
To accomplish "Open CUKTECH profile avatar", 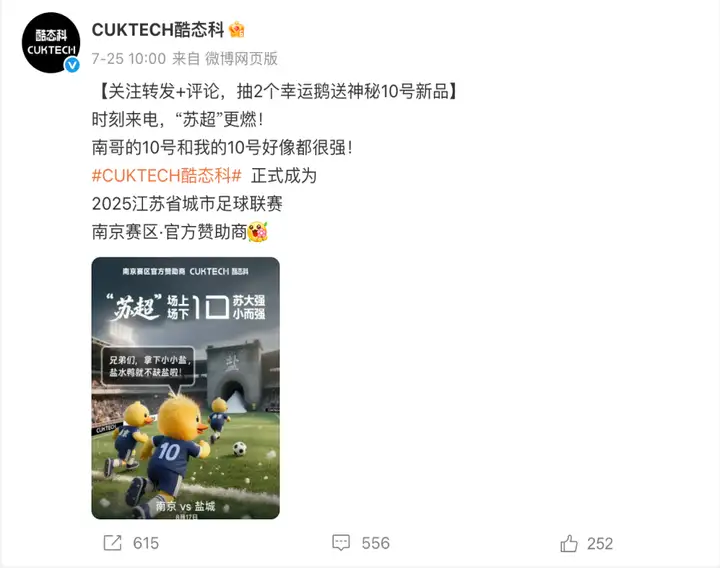I will tap(51, 43).
